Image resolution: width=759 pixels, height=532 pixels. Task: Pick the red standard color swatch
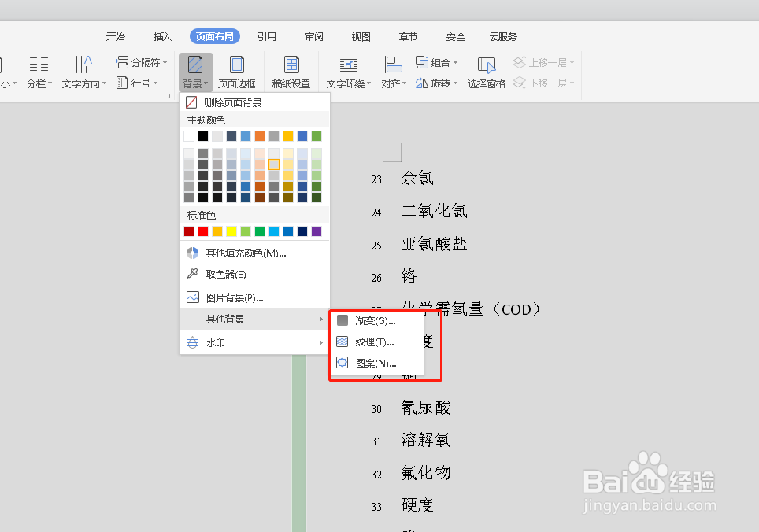pyautogui.click(x=203, y=231)
